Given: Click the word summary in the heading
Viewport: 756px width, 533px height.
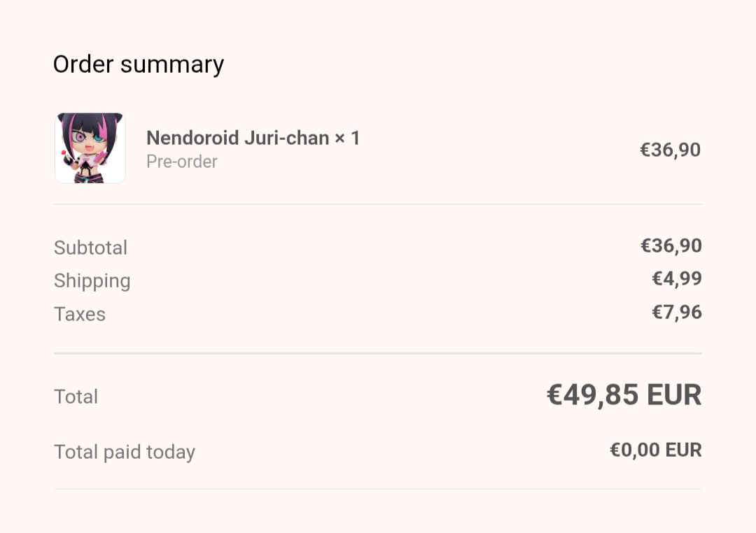Looking at the screenshot, I should pyautogui.click(x=172, y=65).
